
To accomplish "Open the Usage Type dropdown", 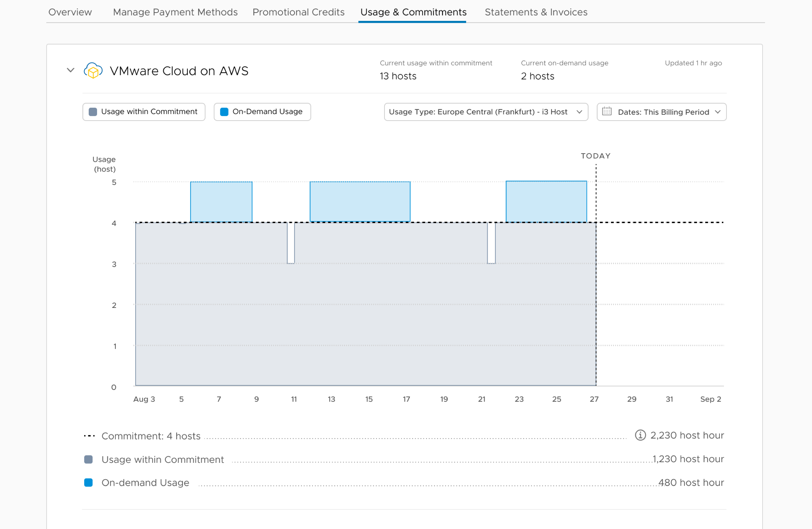I will coord(486,112).
